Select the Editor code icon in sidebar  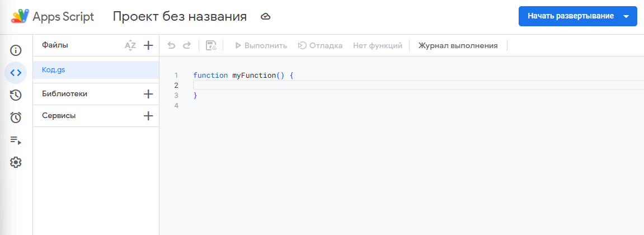pyautogui.click(x=16, y=73)
